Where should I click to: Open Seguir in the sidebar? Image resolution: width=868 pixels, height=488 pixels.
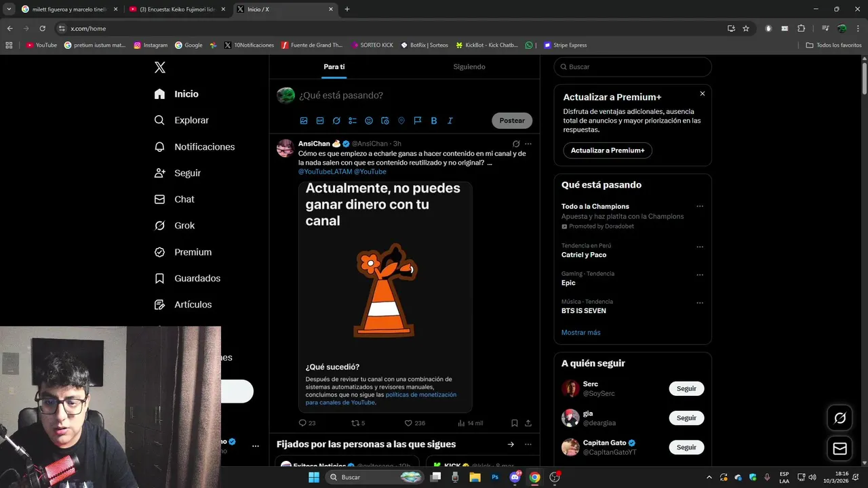coord(177,173)
